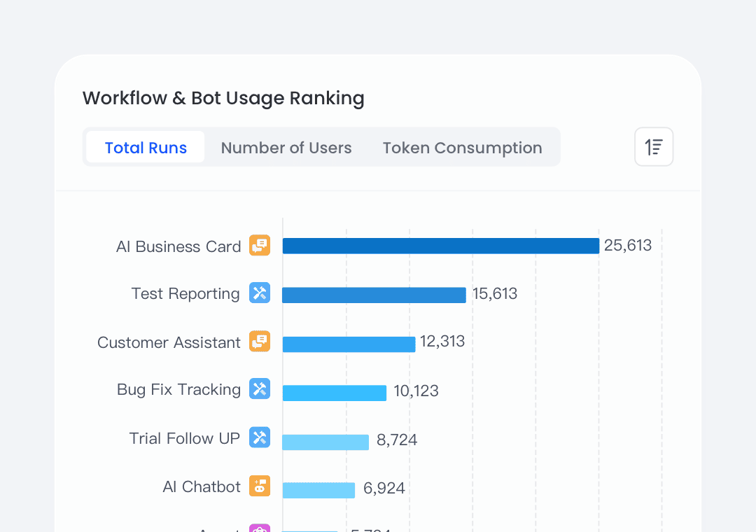Click the AI Business Card bar
Viewport: 756px width, 532px height.
pos(440,246)
